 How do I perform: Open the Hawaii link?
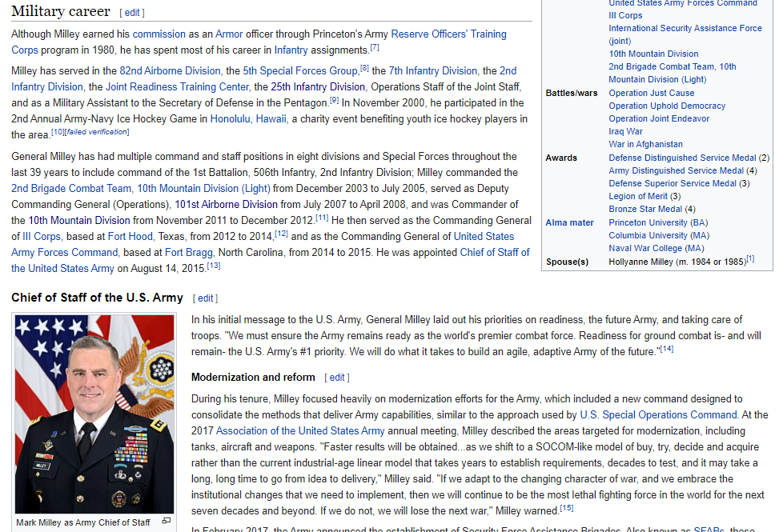[x=271, y=118]
